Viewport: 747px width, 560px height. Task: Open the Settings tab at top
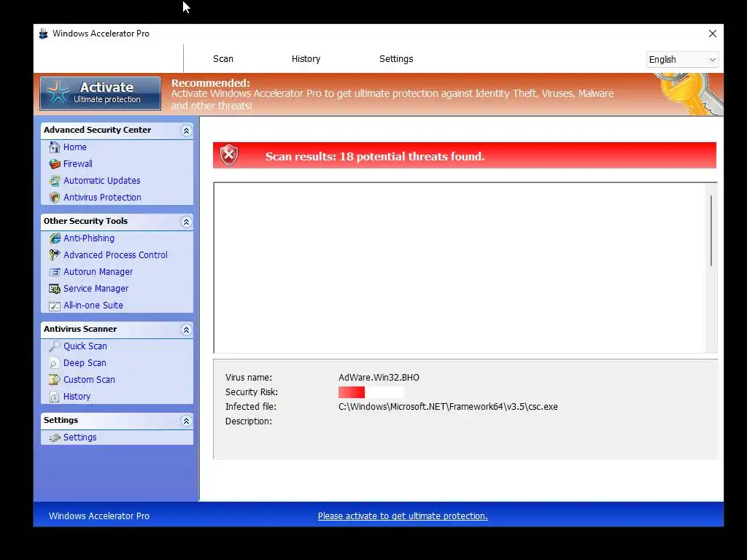point(396,59)
